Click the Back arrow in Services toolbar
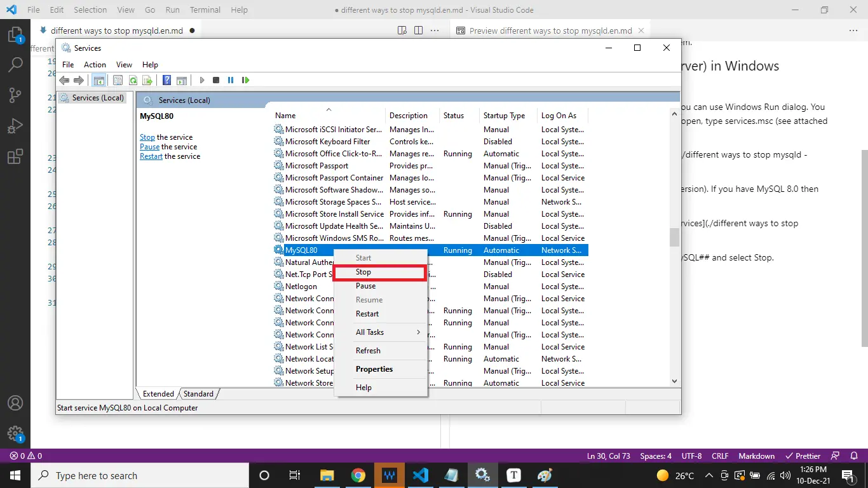Viewport: 868px width, 488px height. 64,80
